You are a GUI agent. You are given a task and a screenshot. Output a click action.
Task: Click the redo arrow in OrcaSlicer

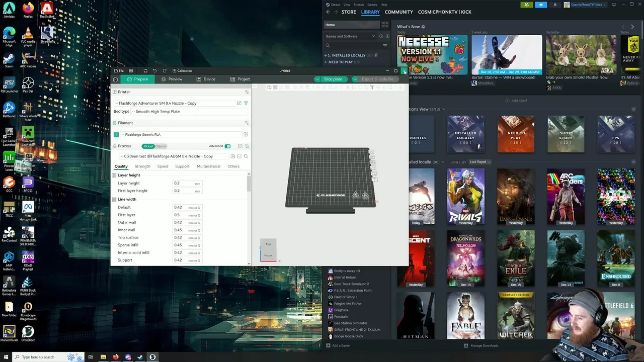(x=164, y=71)
